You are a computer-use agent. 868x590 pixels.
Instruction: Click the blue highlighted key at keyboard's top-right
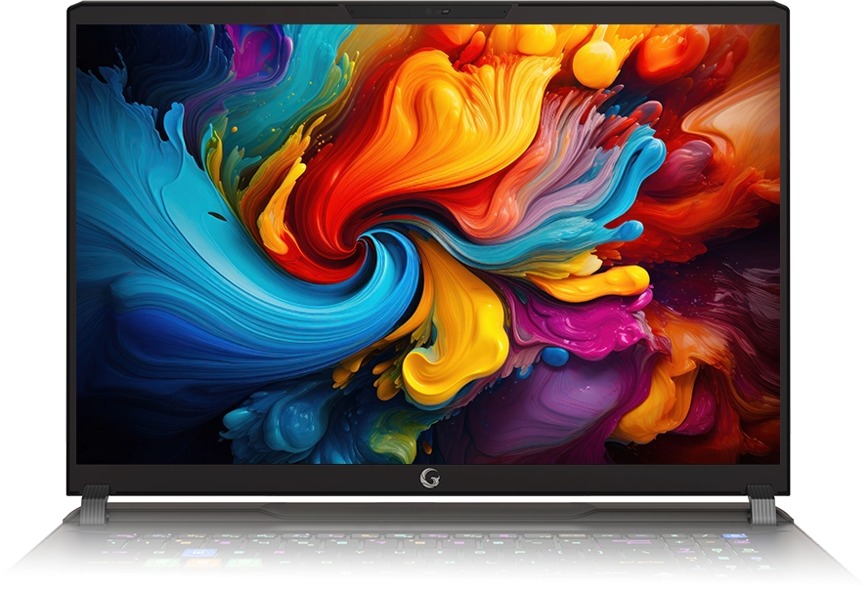(735, 537)
